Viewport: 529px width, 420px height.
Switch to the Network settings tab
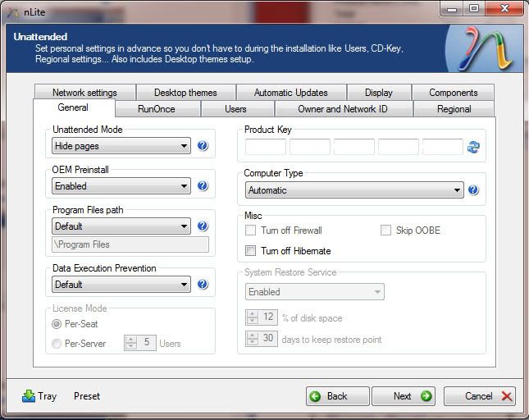84,93
